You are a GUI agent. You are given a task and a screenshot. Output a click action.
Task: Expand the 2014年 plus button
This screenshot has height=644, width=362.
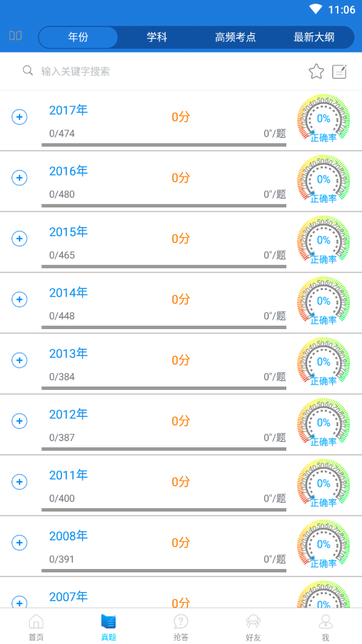click(20, 299)
